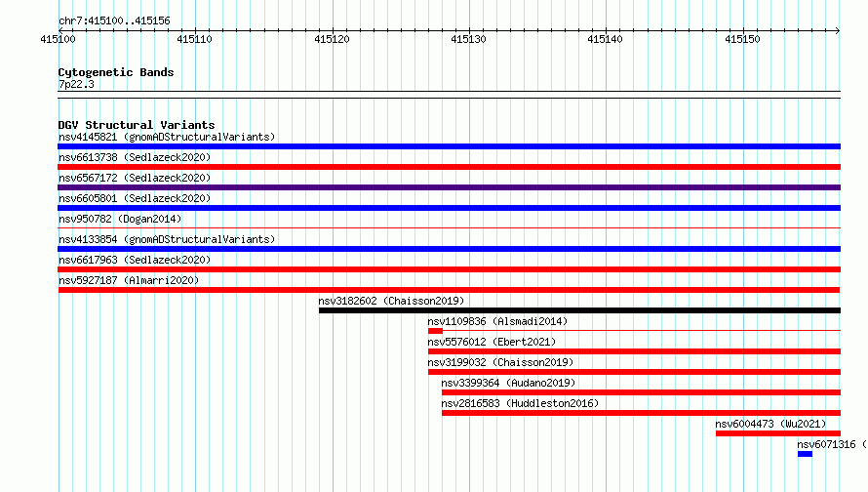Select the red nsv3199032 variant bar
Viewport: 868px width, 492px height.
[x=634, y=372]
